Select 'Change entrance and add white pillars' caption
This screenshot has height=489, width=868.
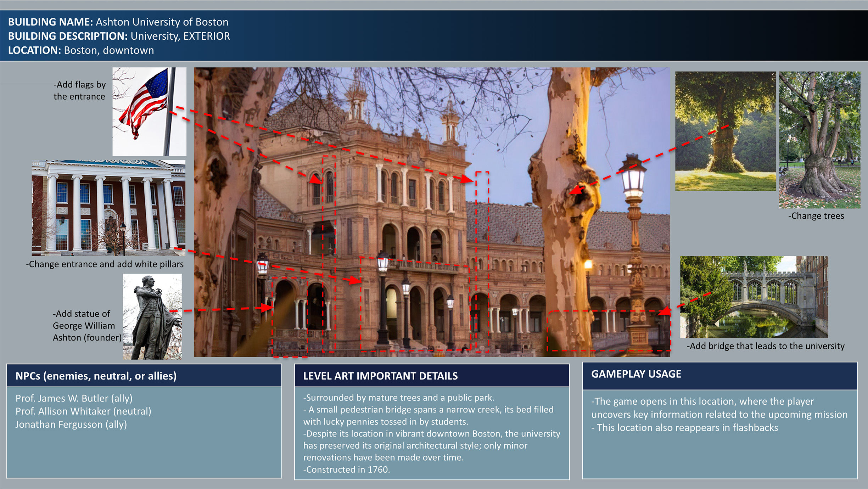[x=105, y=264]
